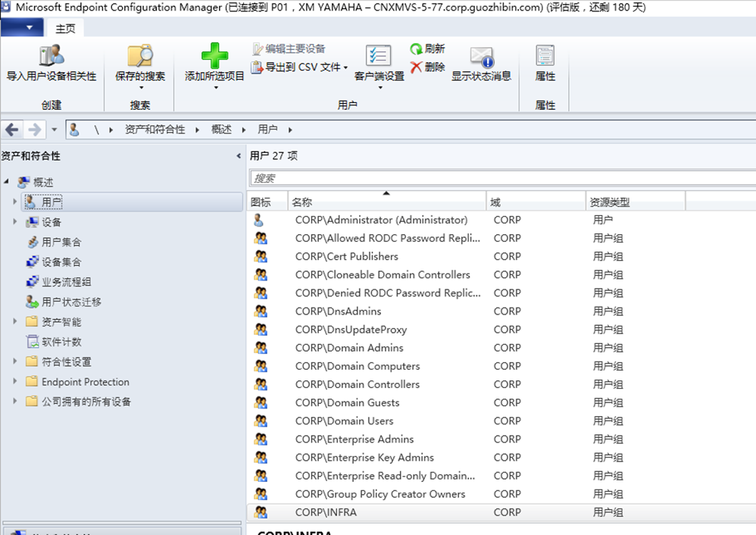The image size is (756, 535).
Task: Select CORP\Domain Computers row
Action: (501, 366)
